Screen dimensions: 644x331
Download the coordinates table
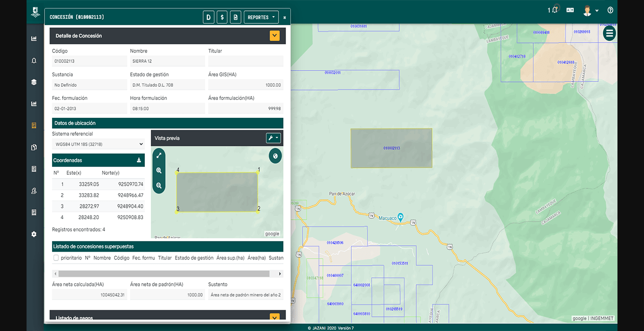click(139, 160)
